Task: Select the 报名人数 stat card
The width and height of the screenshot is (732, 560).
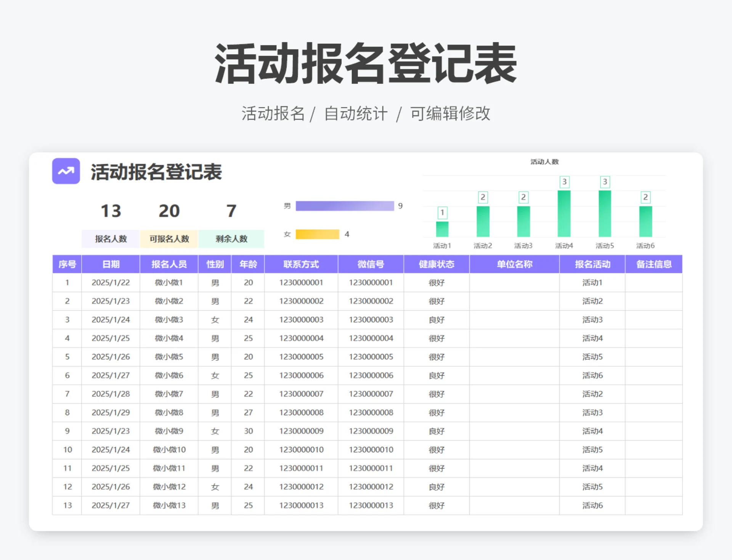Action: pyautogui.click(x=110, y=239)
